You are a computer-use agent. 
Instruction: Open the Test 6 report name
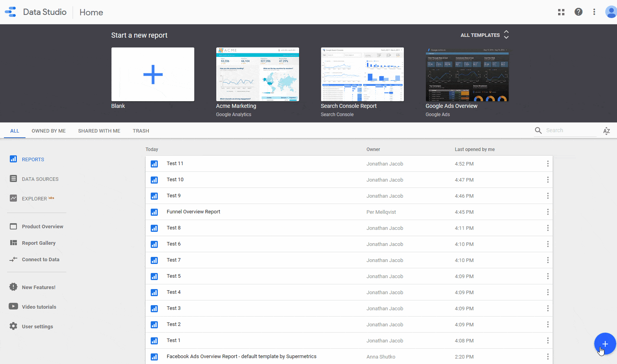[173, 244]
